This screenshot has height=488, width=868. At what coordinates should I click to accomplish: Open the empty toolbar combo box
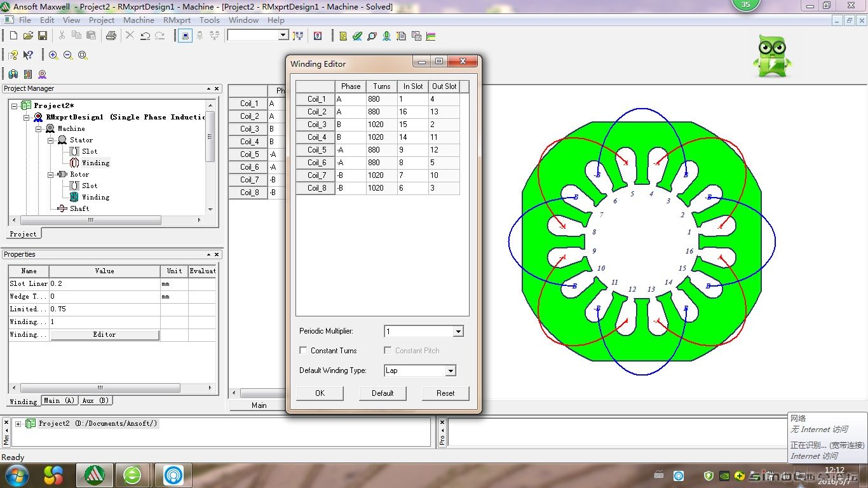pos(258,36)
